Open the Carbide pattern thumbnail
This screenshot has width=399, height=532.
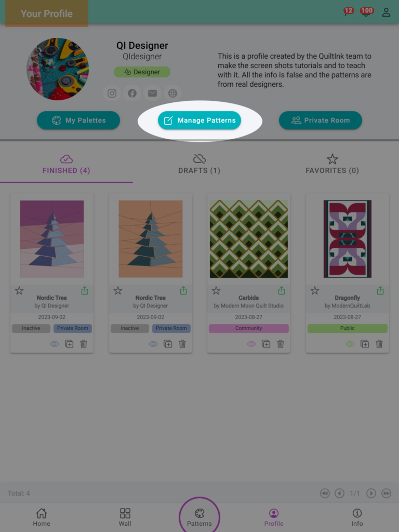tap(249, 239)
